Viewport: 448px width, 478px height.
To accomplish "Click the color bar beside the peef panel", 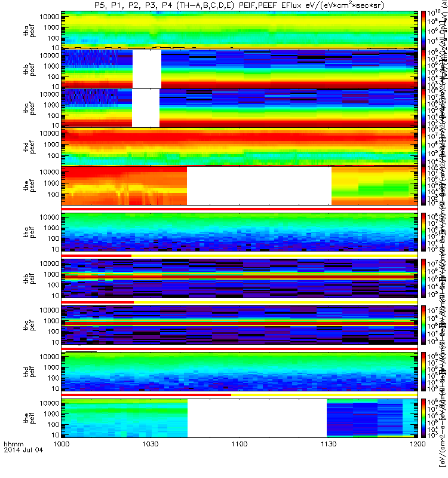I will [x=424, y=186].
